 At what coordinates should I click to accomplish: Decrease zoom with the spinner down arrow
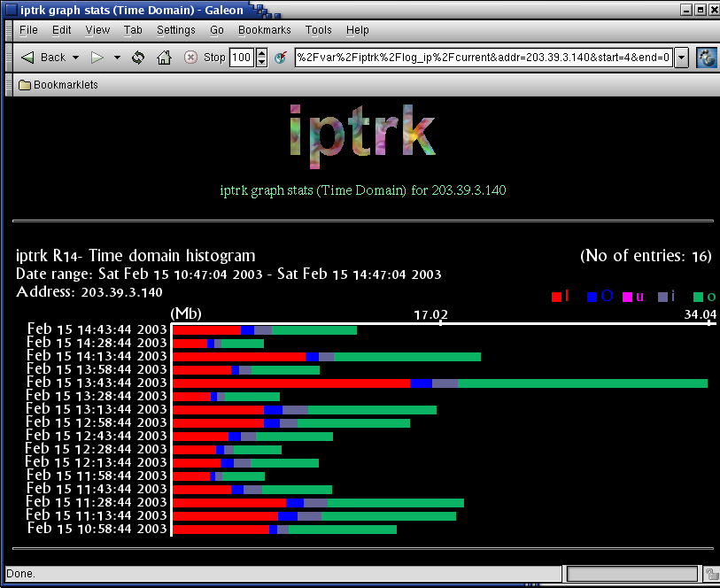(x=262, y=62)
